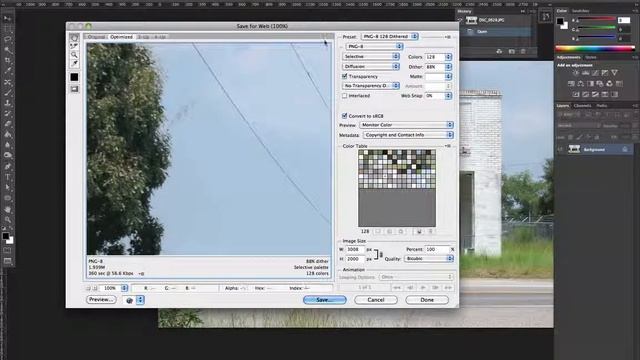Click the Done button
This screenshot has width=640, height=360.
click(x=427, y=300)
